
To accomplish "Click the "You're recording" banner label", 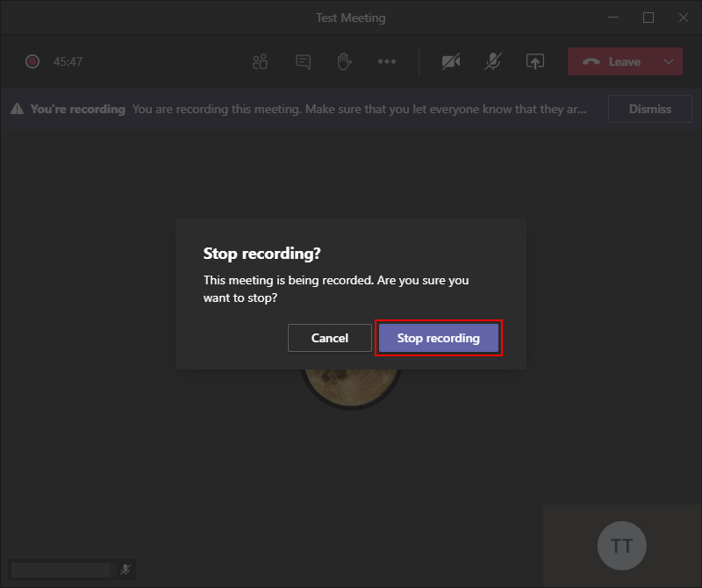I will tap(78, 109).
